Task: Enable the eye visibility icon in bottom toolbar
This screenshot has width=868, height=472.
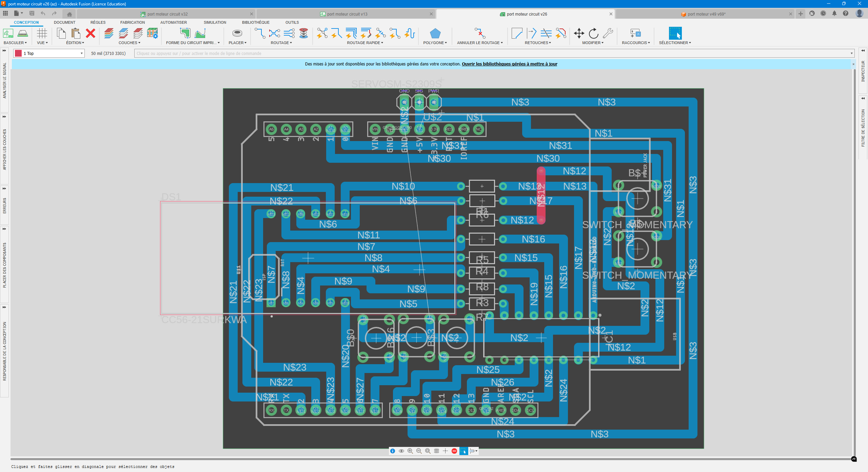Action: click(401, 451)
